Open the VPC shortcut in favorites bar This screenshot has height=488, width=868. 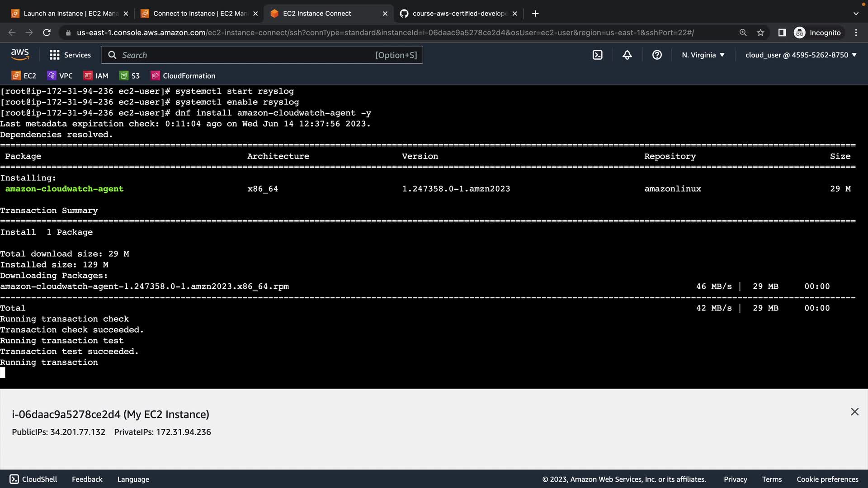click(x=60, y=76)
